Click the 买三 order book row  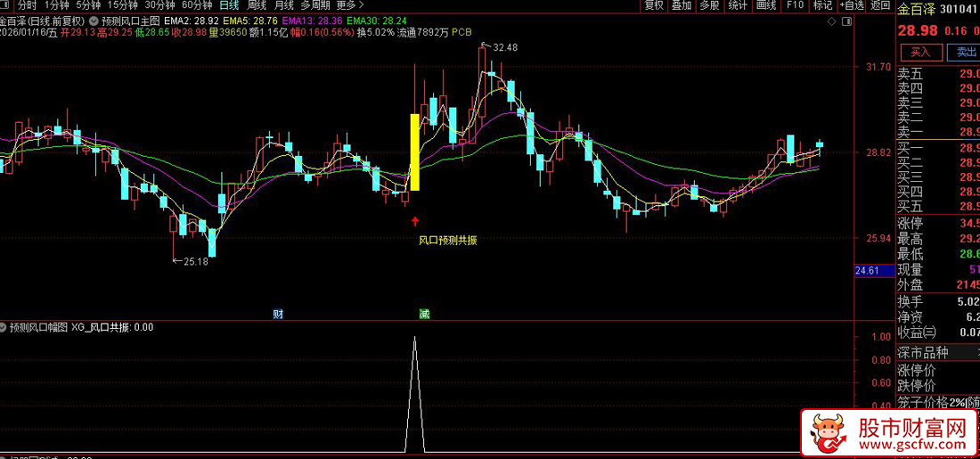(x=937, y=177)
